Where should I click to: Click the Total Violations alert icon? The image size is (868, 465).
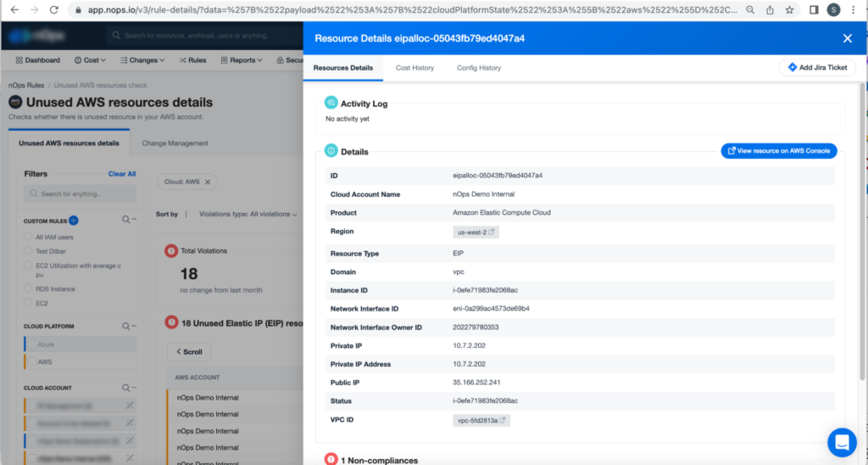pos(171,250)
